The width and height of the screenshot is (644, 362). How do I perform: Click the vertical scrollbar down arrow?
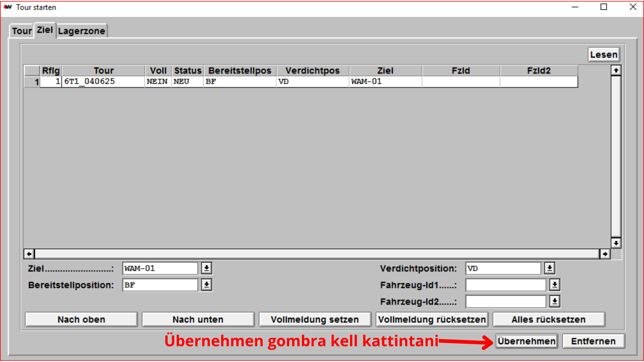[616, 243]
